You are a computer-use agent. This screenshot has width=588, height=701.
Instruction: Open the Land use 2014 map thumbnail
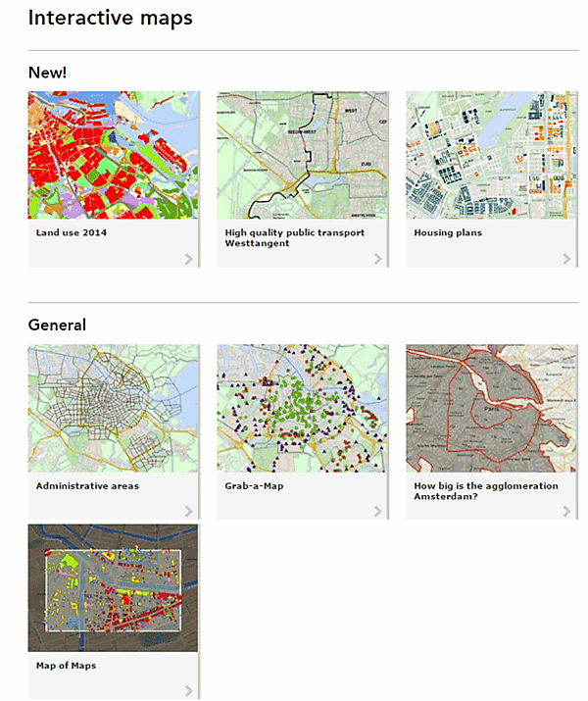pos(113,155)
